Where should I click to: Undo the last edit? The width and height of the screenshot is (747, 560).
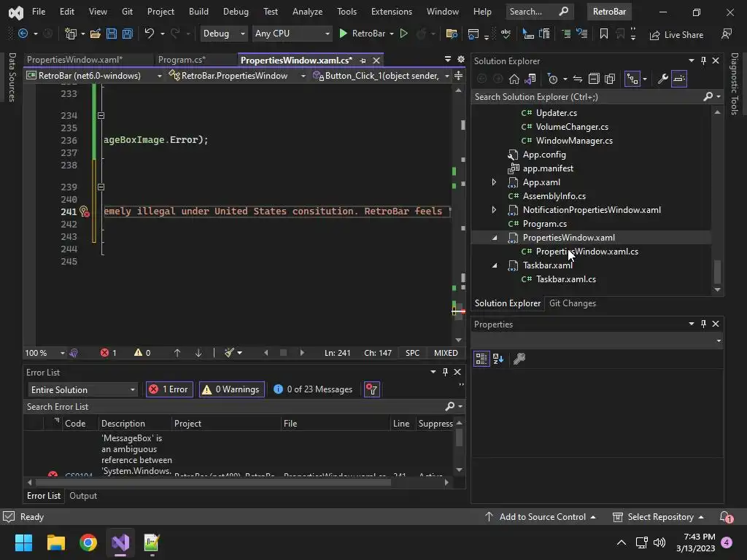(x=149, y=34)
